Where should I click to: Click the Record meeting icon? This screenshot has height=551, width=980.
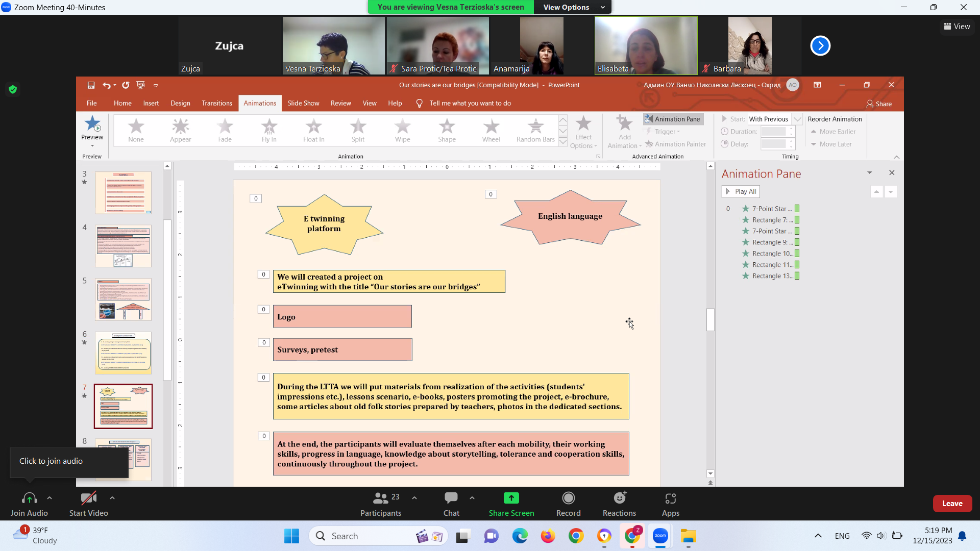tap(568, 498)
